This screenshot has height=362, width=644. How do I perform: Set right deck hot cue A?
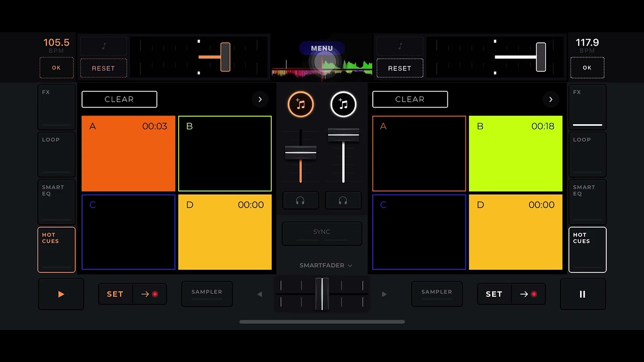[419, 154]
